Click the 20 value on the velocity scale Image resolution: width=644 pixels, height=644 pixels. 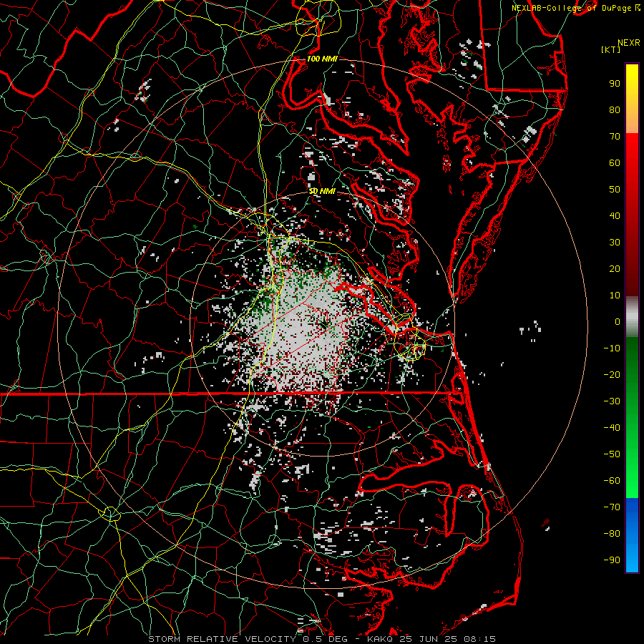click(x=615, y=268)
